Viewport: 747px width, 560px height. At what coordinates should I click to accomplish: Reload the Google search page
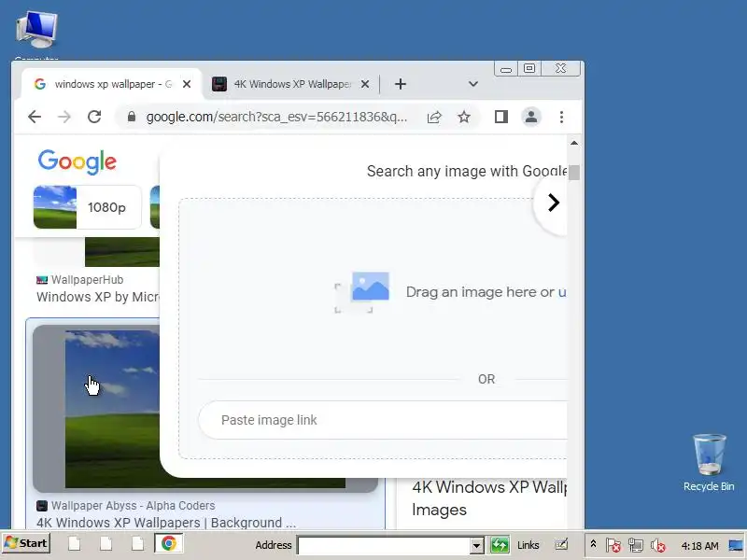click(x=94, y=117)
